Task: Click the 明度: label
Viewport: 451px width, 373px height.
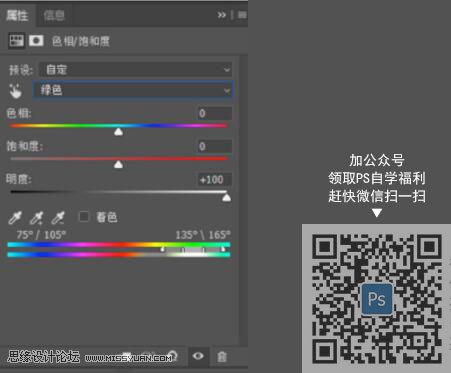Action: tap(19, 179)
